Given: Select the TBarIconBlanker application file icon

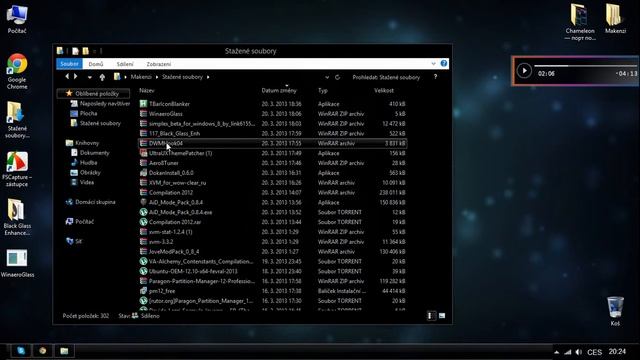Looking at the screenshot, I should tap(143, 104).
